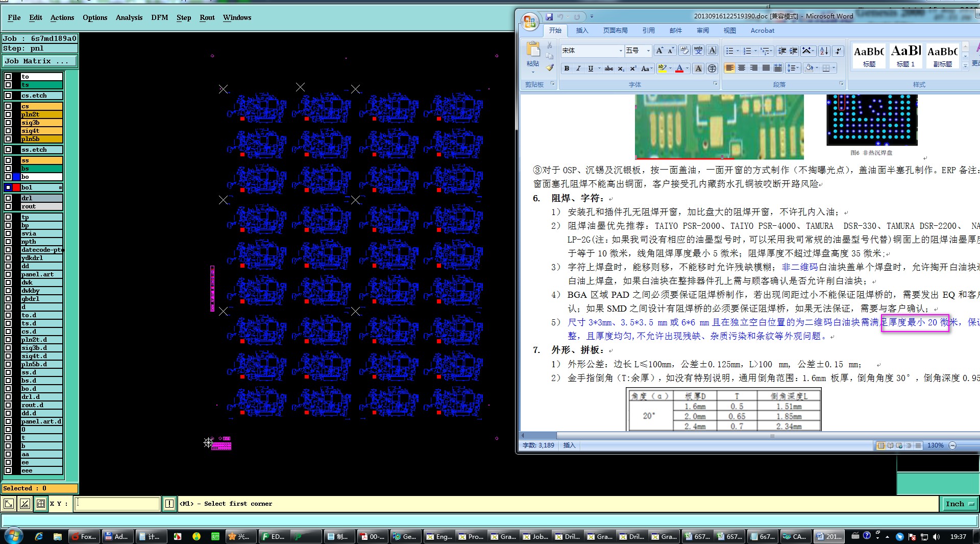The height and width of the screenshot is (544, 980).
Task: Grow font size in Word ribbon
Action: [659, 51]
